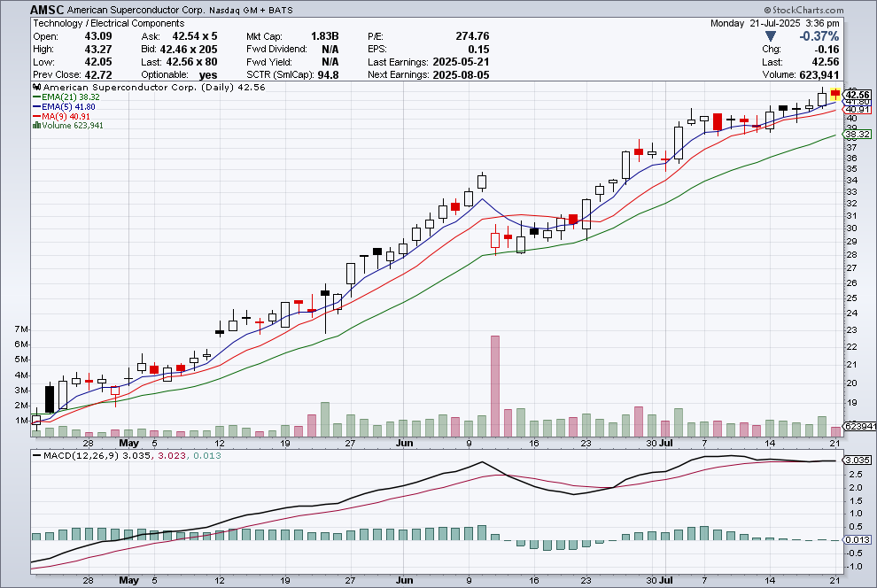Click the Monday 21-Jul-2025 3:36 pm timestamp
877x588 pixels.
774,24
